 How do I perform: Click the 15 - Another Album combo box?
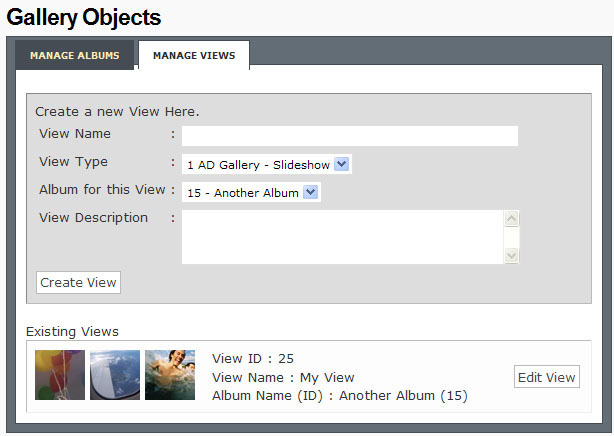(251, 192)
